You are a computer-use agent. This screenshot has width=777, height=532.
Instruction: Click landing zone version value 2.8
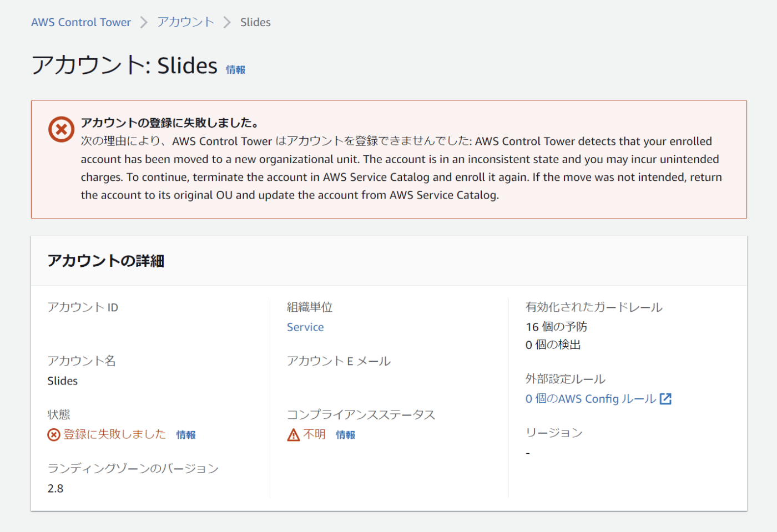(x=56, y=489)
